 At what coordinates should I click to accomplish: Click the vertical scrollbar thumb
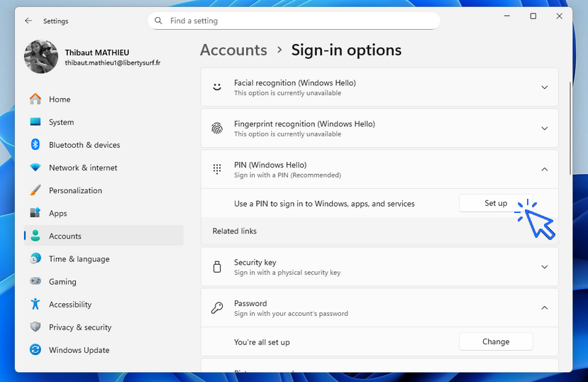click(570, 129)
